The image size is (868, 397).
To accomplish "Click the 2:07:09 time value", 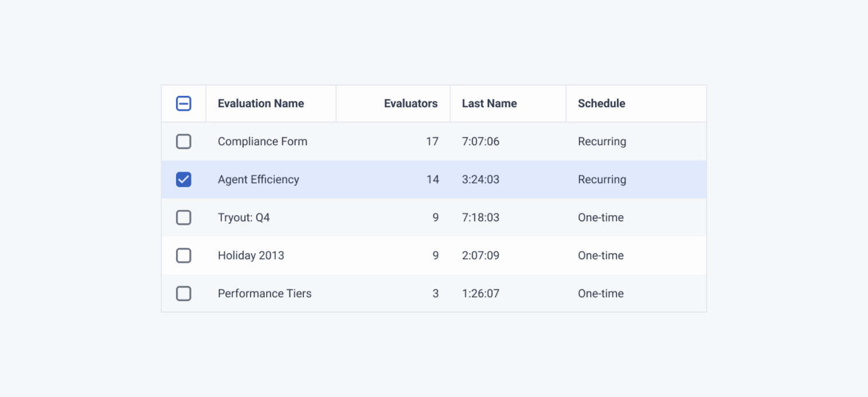I will pos(480,255).
